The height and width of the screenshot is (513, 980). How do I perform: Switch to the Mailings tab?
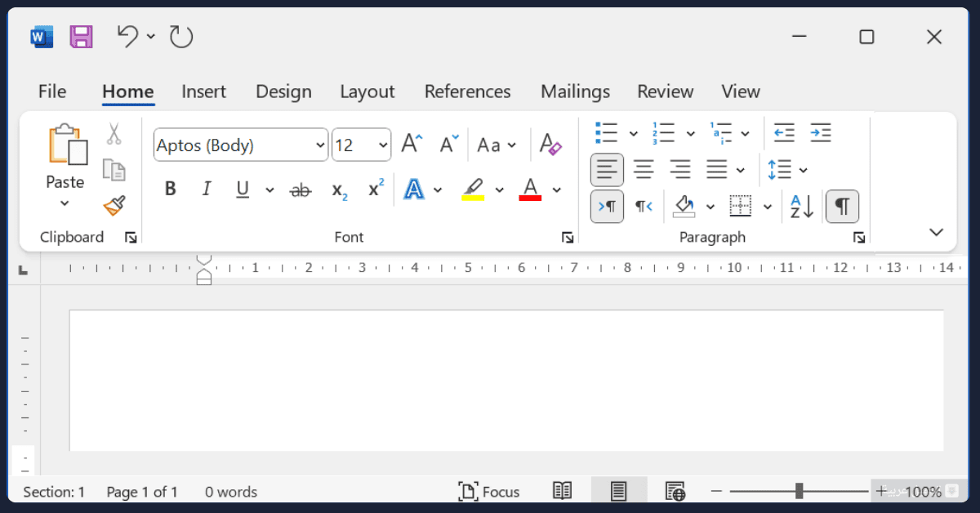(575, 91)
